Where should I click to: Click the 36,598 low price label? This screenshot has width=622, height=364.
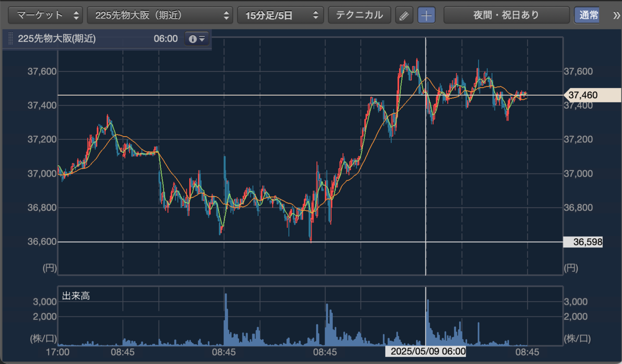tap(583, 242)
